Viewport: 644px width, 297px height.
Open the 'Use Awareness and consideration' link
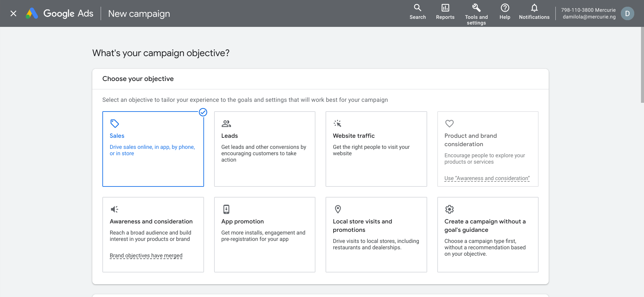(487, 178)
